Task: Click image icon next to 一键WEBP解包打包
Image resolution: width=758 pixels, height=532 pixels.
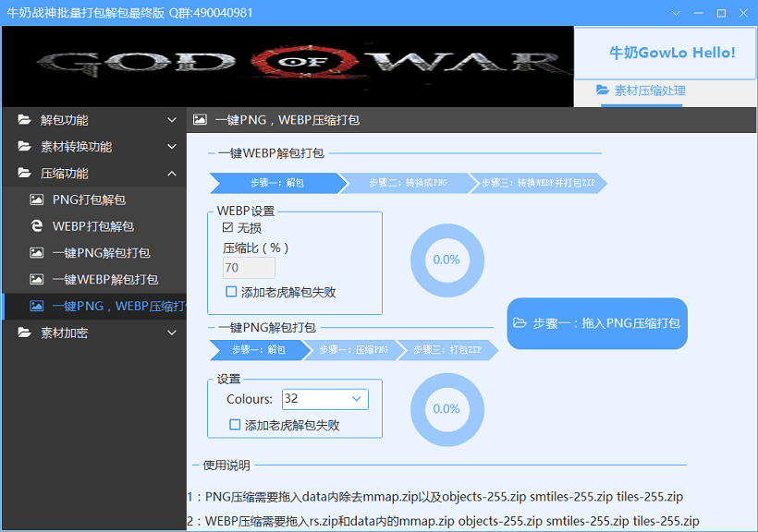Action: (x=37, y=279)
